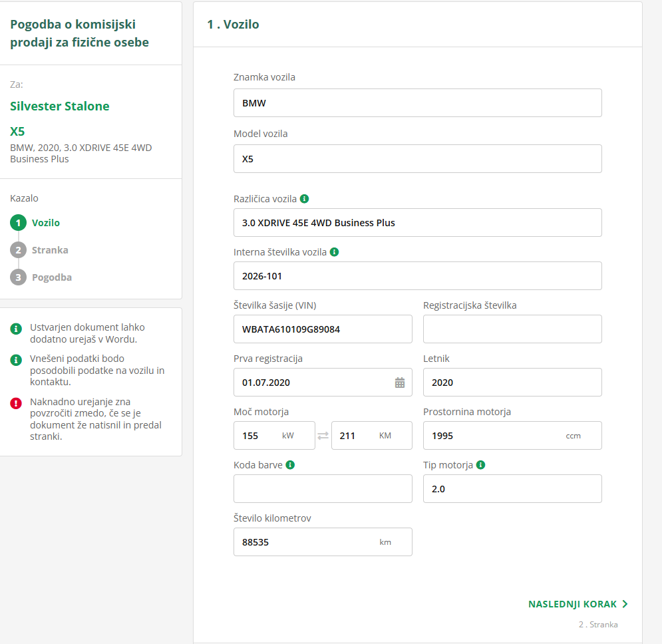
Task: Open calendar picker for Prva registracija
Action: tap(400, 383)
